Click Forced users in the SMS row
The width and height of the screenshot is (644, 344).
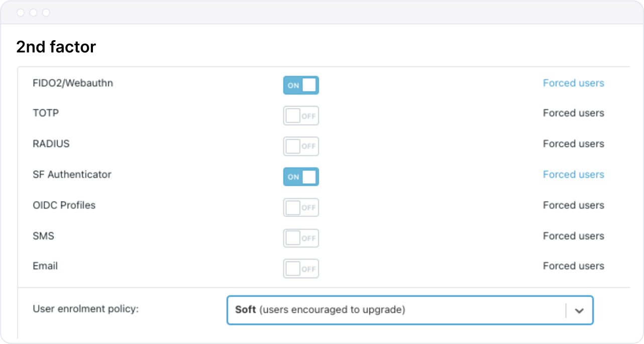point(573,236)
